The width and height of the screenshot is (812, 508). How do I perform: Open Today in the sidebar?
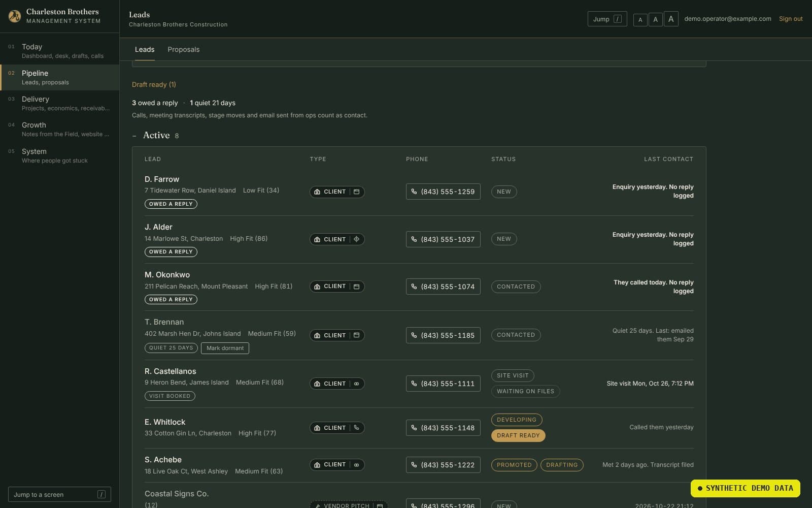coord(60,51)
